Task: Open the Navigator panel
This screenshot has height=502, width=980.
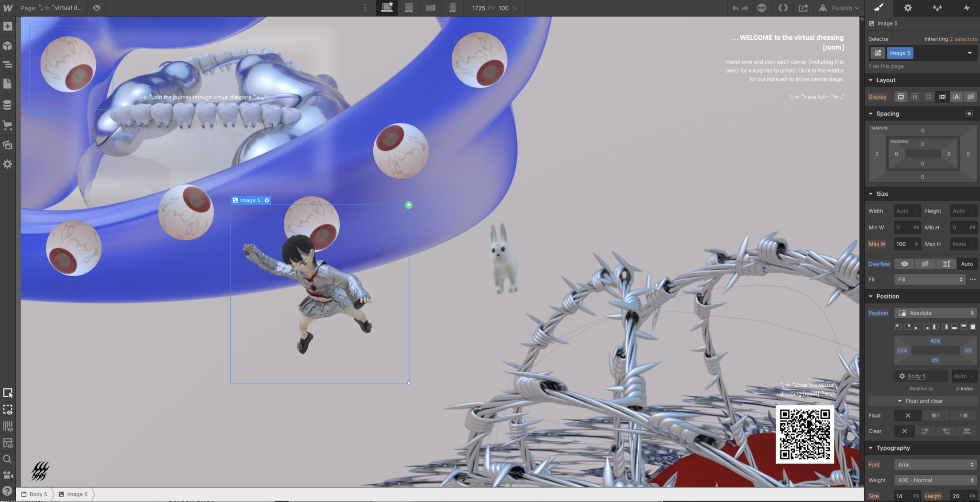Action: [8, 65]
